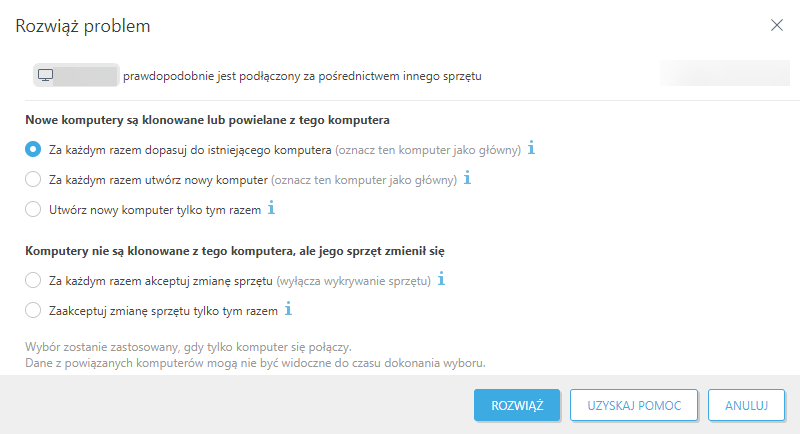Click the note 'Wybór zostanie zastosowany…'
This screenshot has height=434, width=800.
[x=187, y=346]
